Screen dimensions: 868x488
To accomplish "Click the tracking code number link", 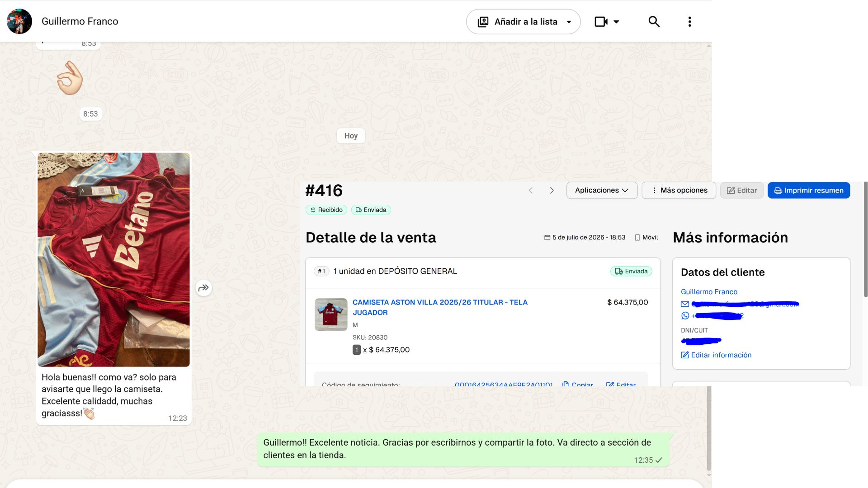I will coord(504,384).
